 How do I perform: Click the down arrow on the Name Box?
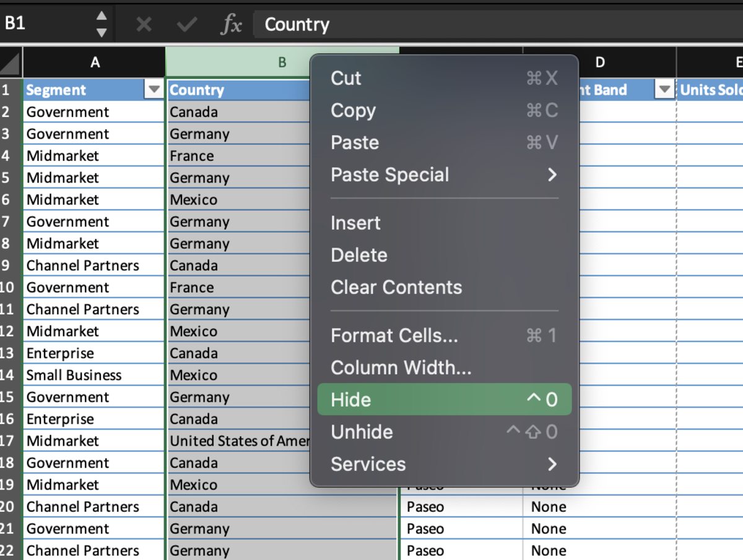(103, 32)
